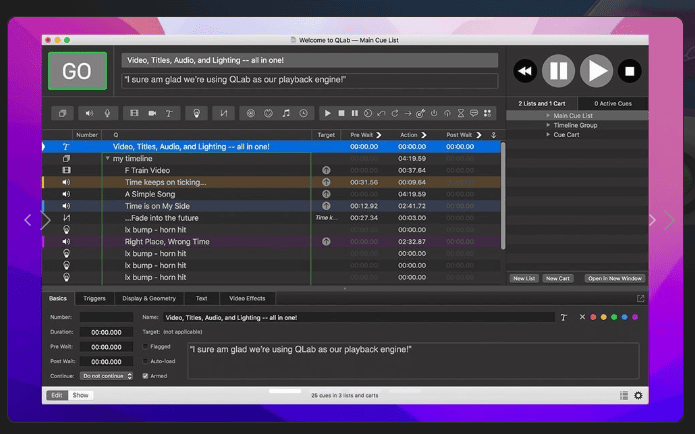Switch to 0 Active Cues tab
Image resolution: width=695 pixels, height=434 pixels.
coord(613,103)
